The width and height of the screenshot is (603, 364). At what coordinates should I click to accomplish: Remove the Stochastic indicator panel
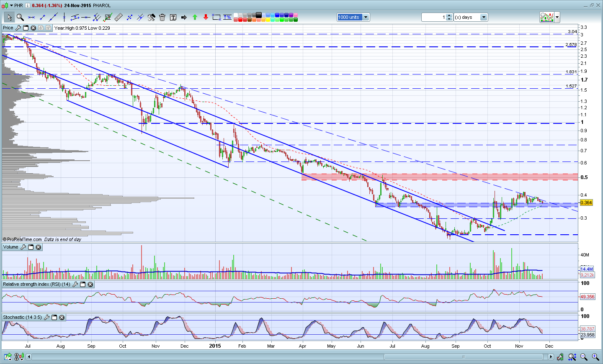(x=62, y=318)
